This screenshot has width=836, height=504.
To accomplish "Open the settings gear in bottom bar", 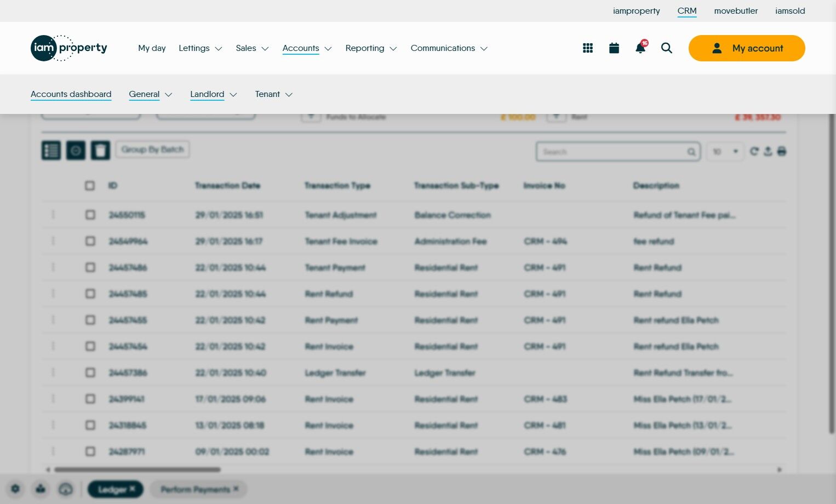I will 15,489.
